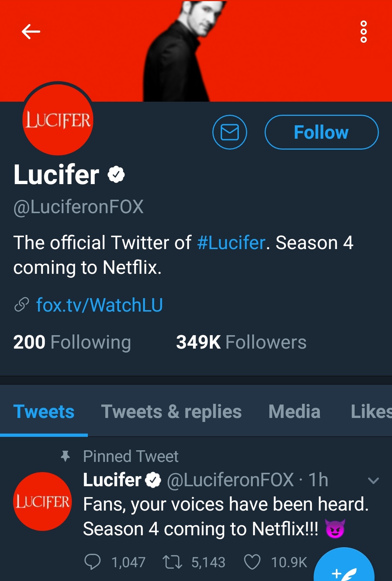Screen dimensions: 392x581
Task: Tap the envelope direct message icon
Action: (x=230, y=132)
